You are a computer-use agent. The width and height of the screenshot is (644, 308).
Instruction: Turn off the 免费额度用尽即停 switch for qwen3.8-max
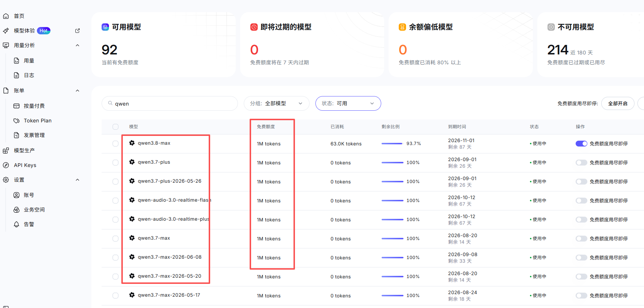tap(582, 144)
